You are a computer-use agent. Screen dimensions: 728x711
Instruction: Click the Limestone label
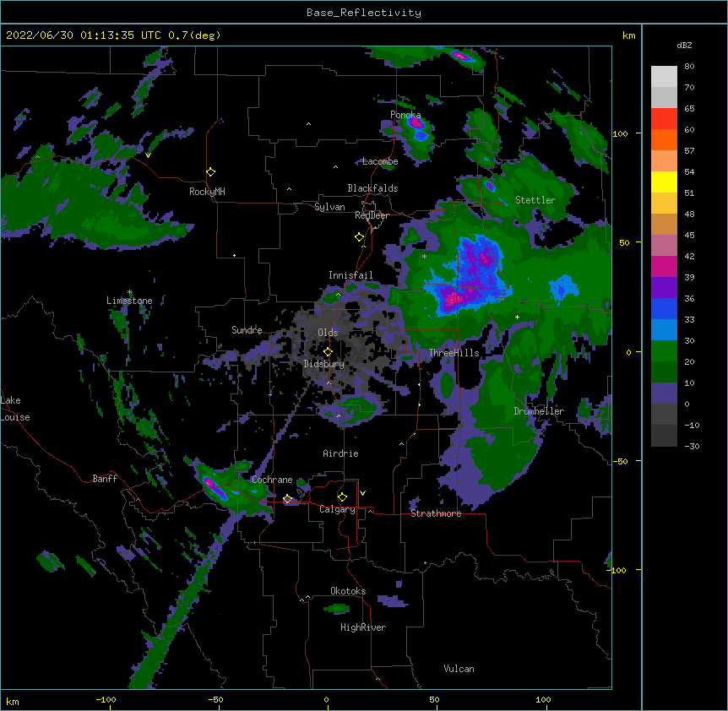[x=129, y=301]
